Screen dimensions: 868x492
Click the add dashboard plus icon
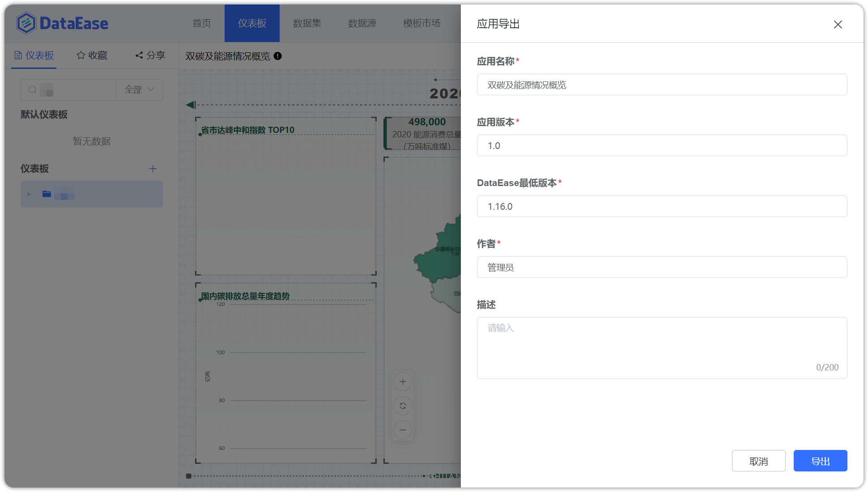point(152,169)
